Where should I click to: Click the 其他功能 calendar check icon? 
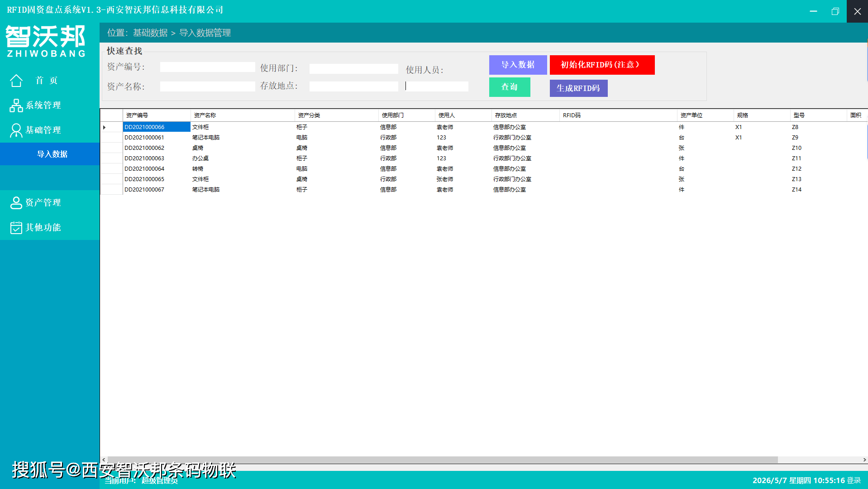pyautogui.click(x=16, y=228)
